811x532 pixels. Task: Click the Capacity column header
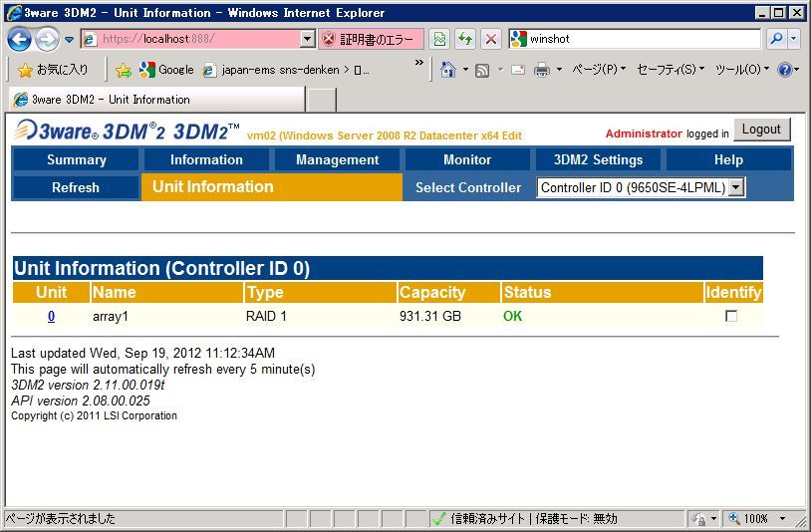[448, 292]
